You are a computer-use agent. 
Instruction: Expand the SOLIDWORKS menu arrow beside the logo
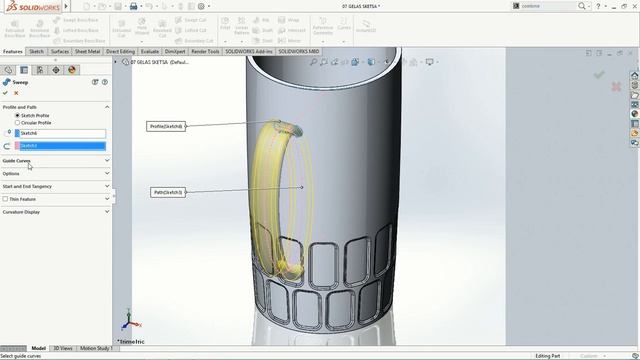(x=66, y=6)
